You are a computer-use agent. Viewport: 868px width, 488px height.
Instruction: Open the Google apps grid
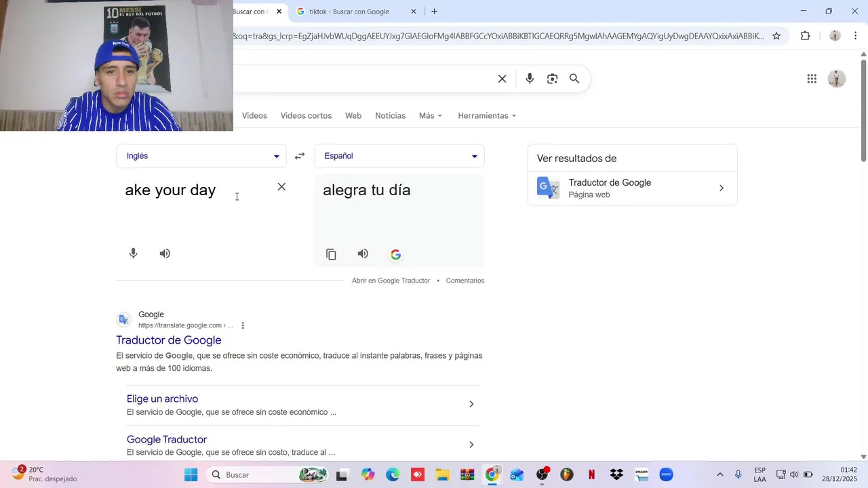pos(812,79)
